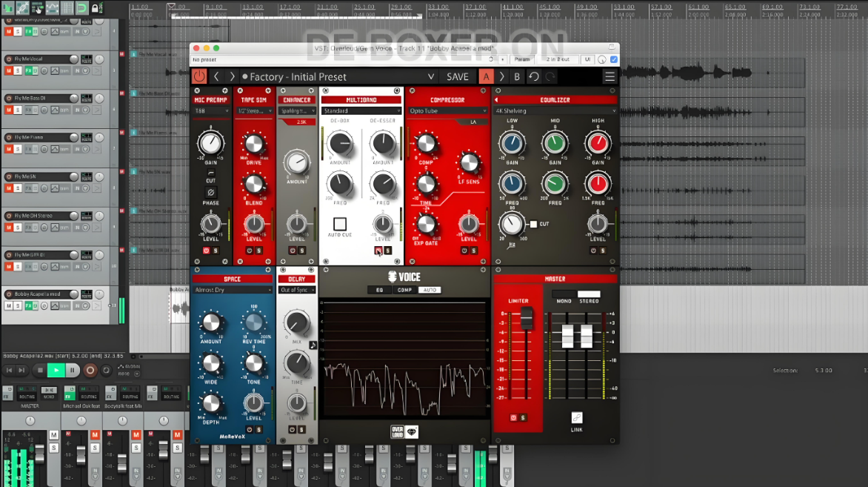The height and width of the screenshot is (487, 868).
Task: Select comparison slot B
Action: click(x=517, y=76)
